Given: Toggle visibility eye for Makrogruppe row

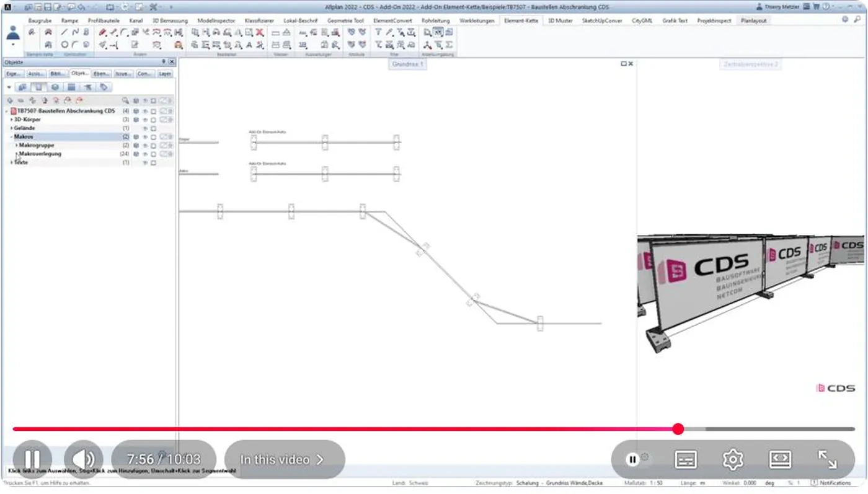Looking at the screenshot, I should point(145,145).
